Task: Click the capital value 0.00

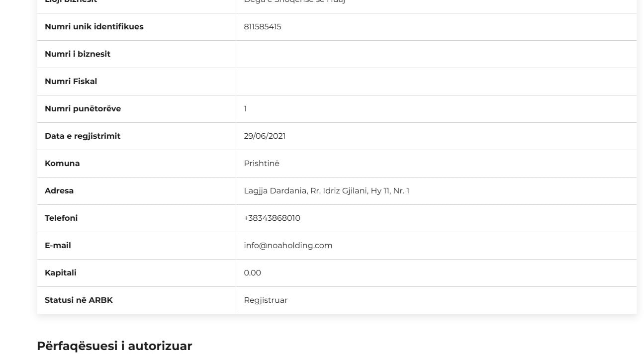Action: coord(252,273)
